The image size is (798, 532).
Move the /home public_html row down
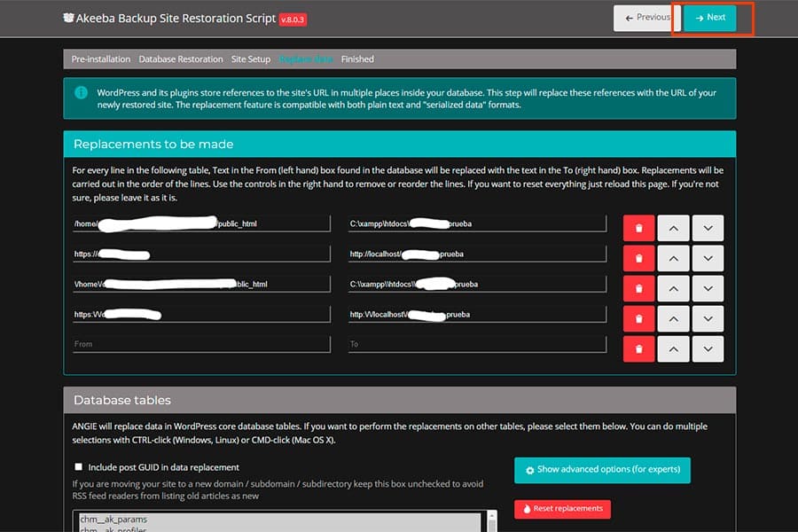point(708,228)
